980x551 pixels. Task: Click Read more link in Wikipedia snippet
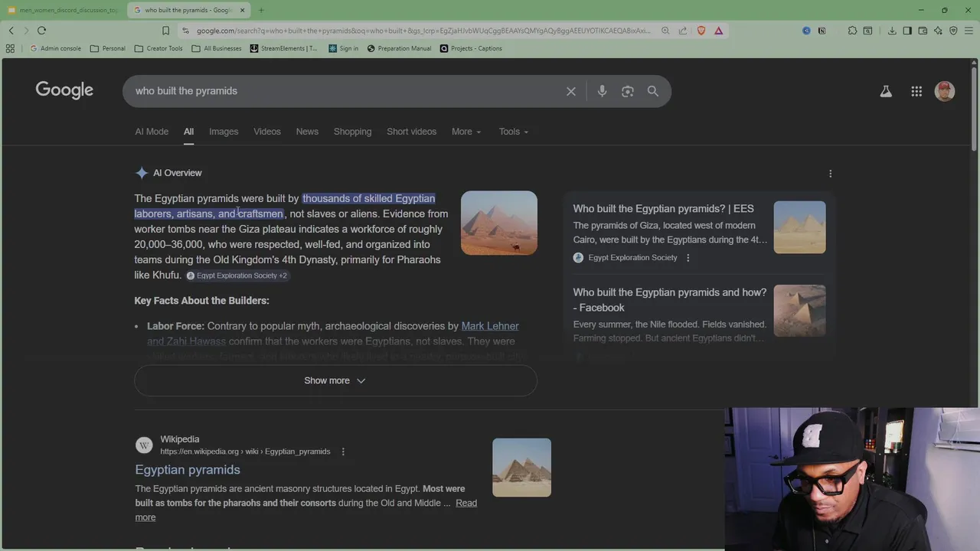466,503
